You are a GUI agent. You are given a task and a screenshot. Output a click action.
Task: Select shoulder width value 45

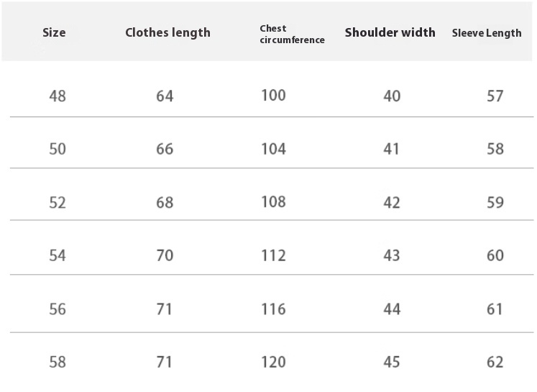tap(392, 363)
